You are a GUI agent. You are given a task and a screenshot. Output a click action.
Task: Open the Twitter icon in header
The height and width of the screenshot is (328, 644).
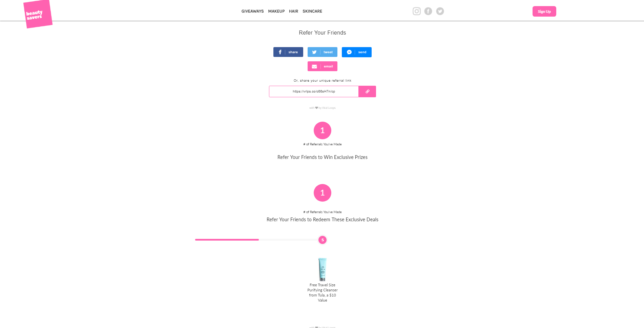[x=440, y=11]
